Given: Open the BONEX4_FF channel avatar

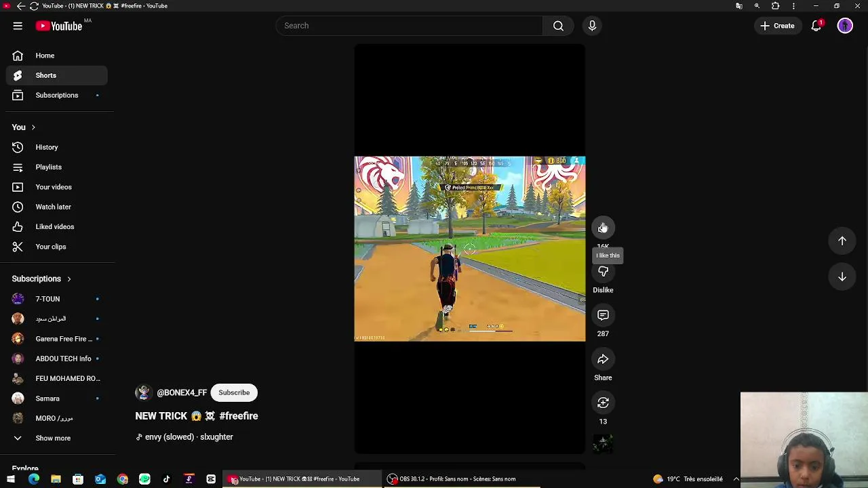Looking at the screenshot, I should click(x=143, y=392).
